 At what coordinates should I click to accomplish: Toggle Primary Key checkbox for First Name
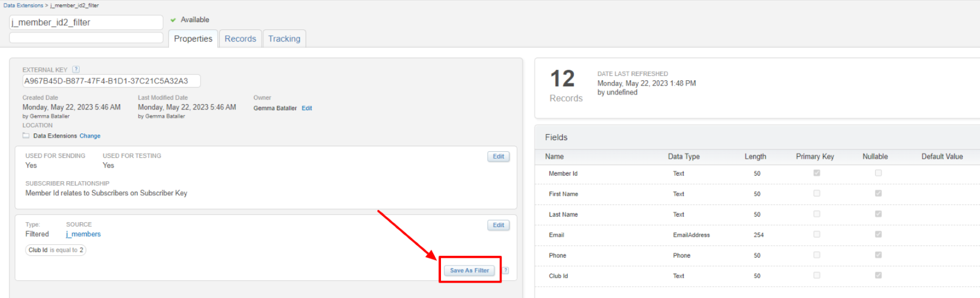point(816,193)
